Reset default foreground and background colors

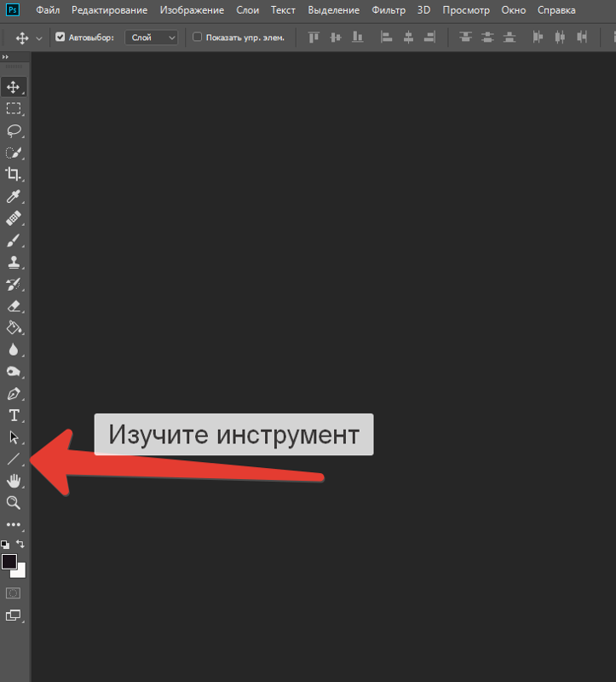click(5, 544)
